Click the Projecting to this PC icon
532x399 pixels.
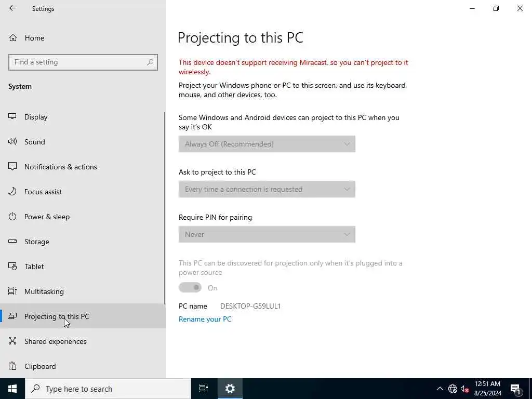tap(12, 316)
